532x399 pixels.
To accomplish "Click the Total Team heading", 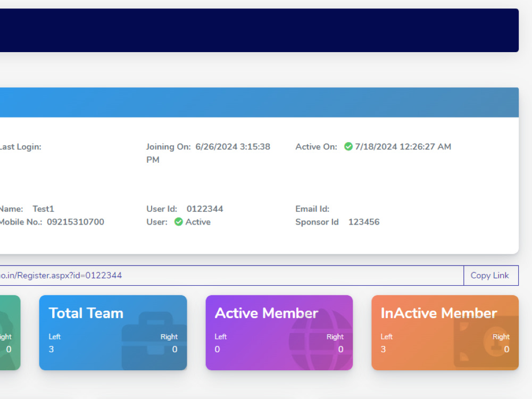I will point(86,313).
